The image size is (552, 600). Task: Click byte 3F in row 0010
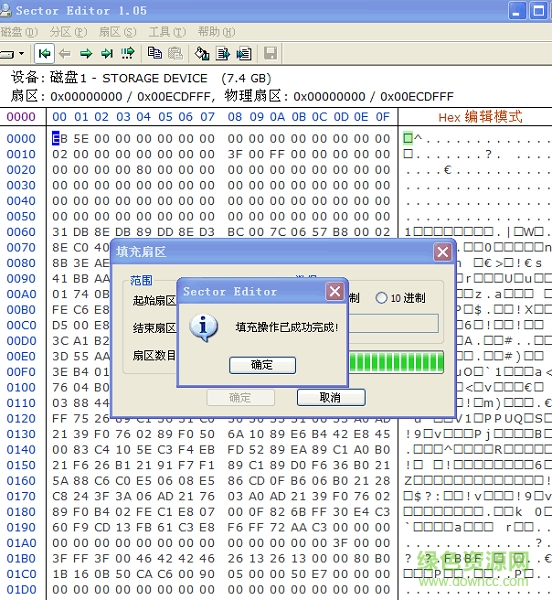235,154
